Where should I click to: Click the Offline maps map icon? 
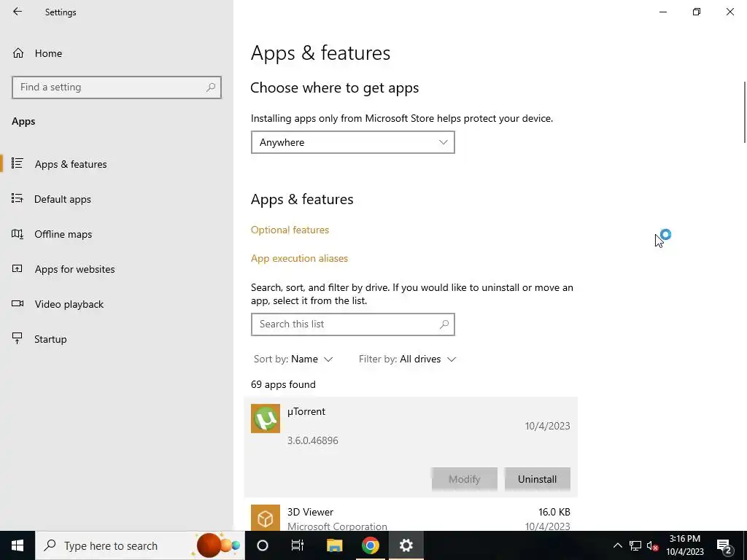pyautogui.click(x=18, y=234)
